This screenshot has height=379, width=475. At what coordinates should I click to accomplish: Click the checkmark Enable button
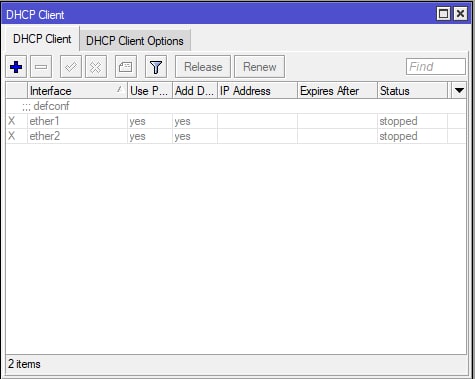(71, 67)
